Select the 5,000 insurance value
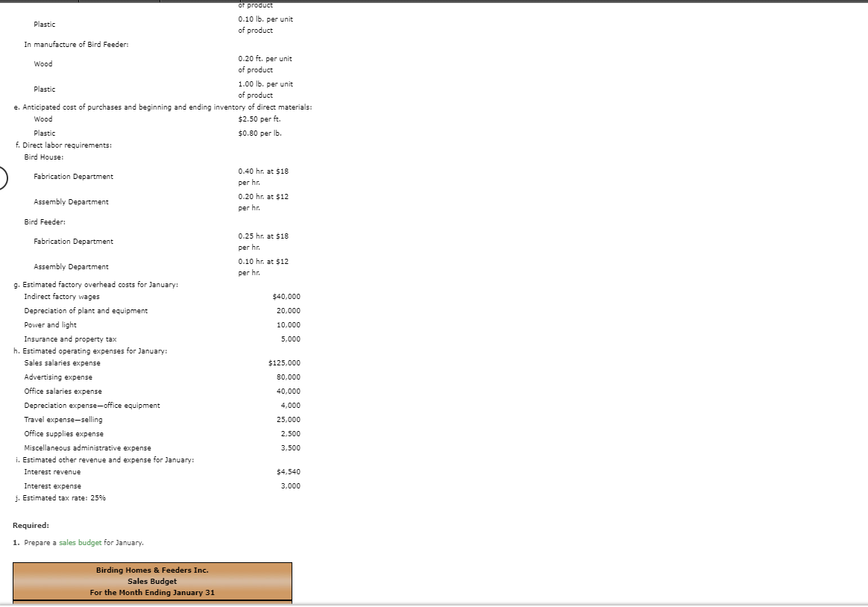The width and height of the screenshot is (868, 607). [291, 339]
